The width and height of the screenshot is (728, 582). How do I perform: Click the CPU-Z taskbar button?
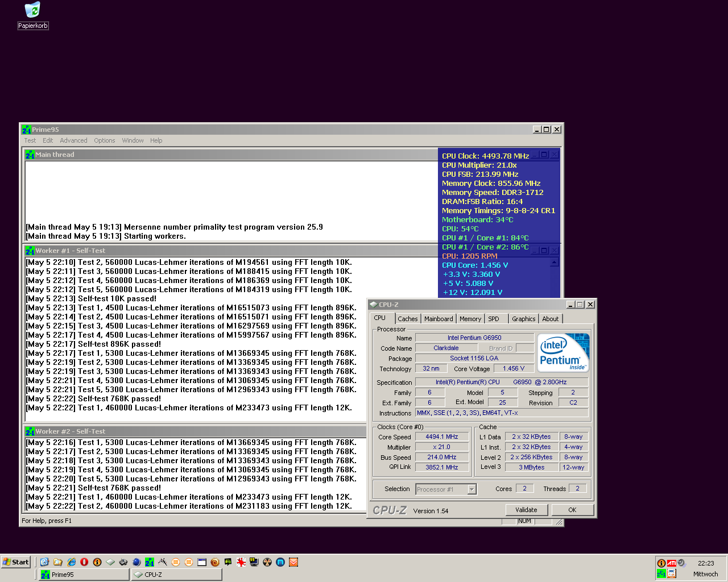coord(176,575)
